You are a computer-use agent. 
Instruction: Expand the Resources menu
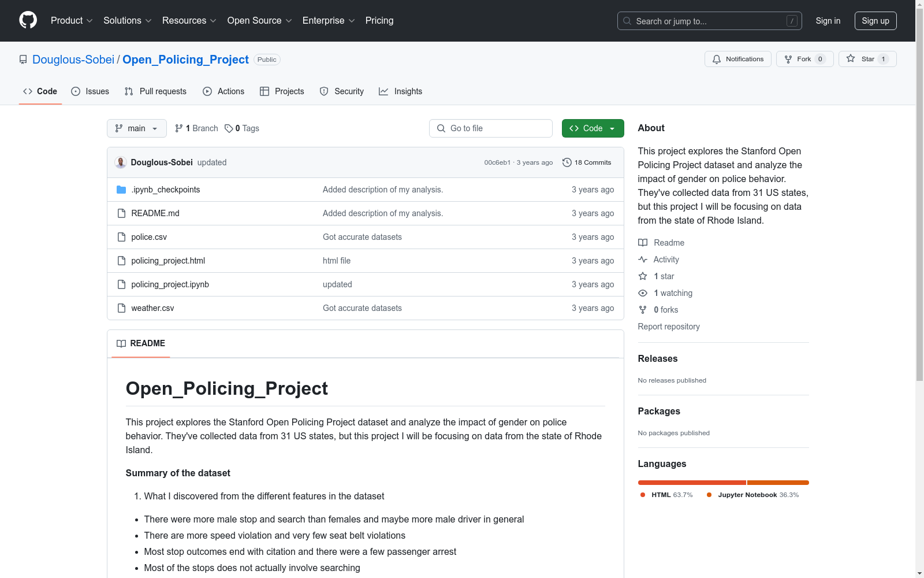(x=189, y=20)
